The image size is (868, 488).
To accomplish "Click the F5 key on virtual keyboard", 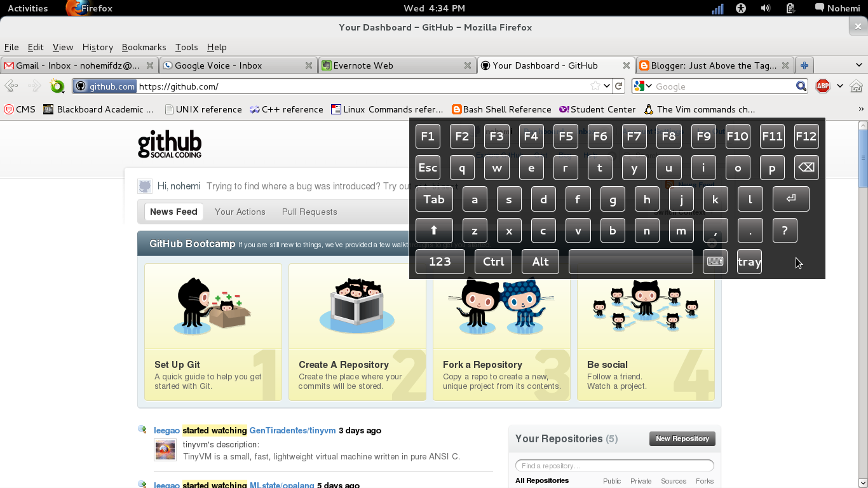I will pos(565,136).
